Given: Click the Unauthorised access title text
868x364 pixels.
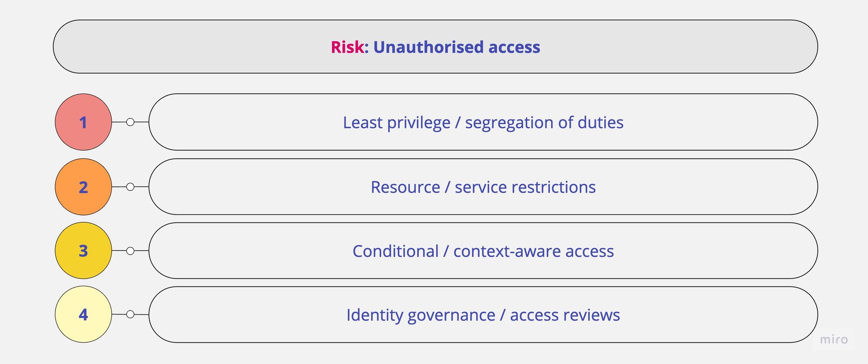Looking at the screenshot, I should click(457, 47).
